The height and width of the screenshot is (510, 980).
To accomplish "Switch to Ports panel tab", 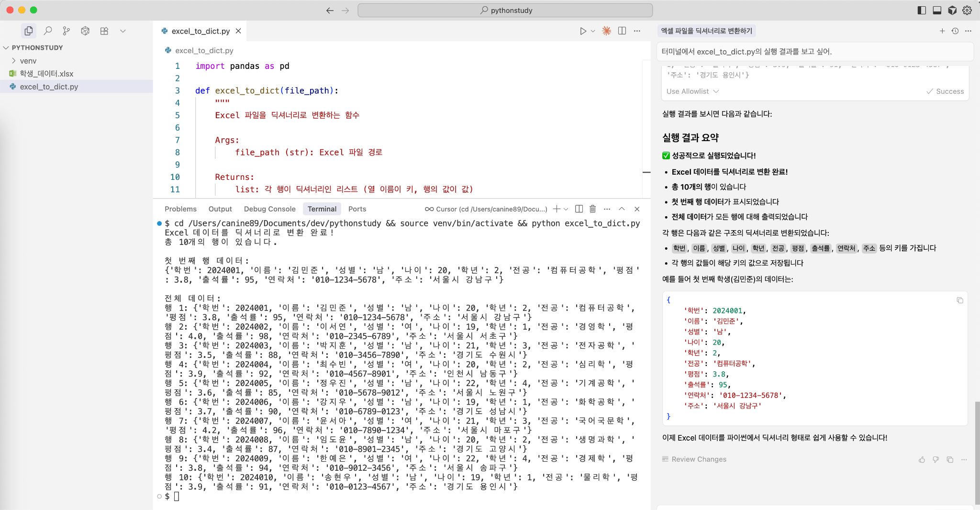I will (357, 209).
